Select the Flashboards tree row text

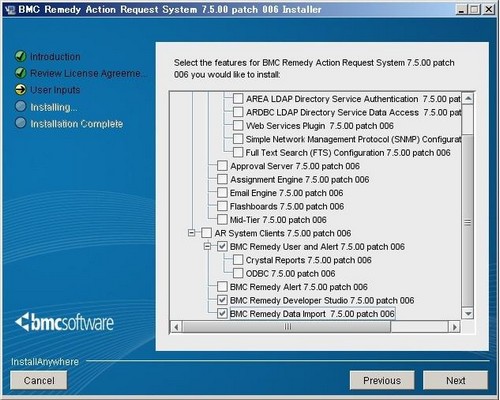287,206
